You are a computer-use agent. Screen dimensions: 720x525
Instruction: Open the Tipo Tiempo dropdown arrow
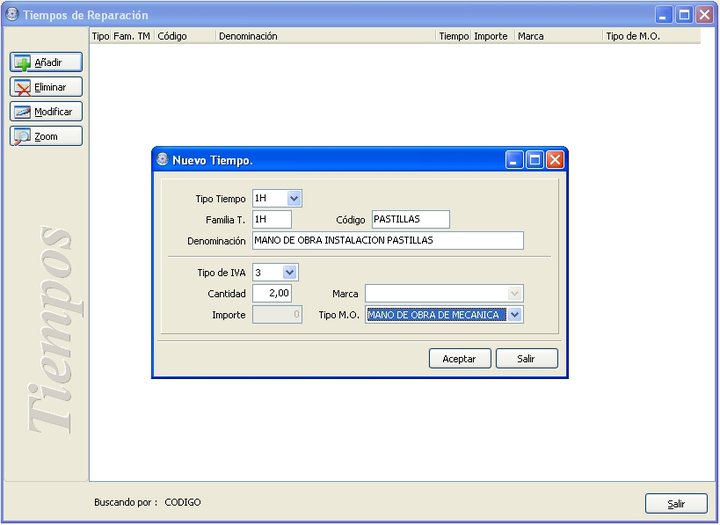point(294,198)
